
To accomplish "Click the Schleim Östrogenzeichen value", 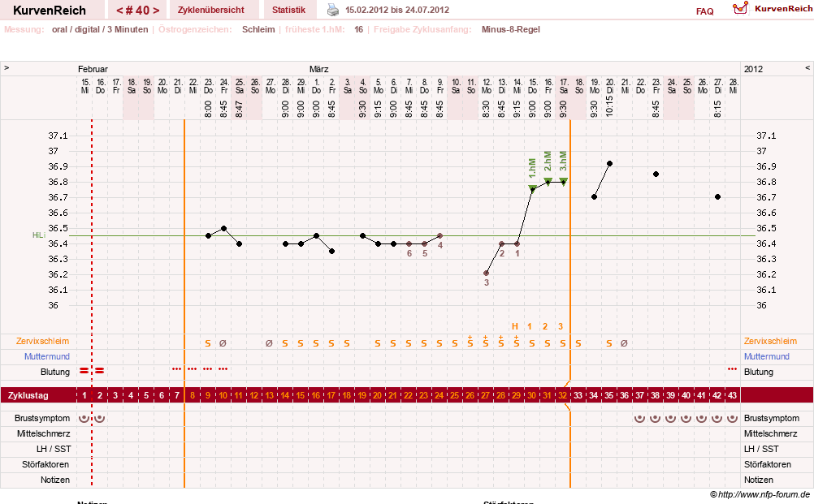I will (258, 29).
